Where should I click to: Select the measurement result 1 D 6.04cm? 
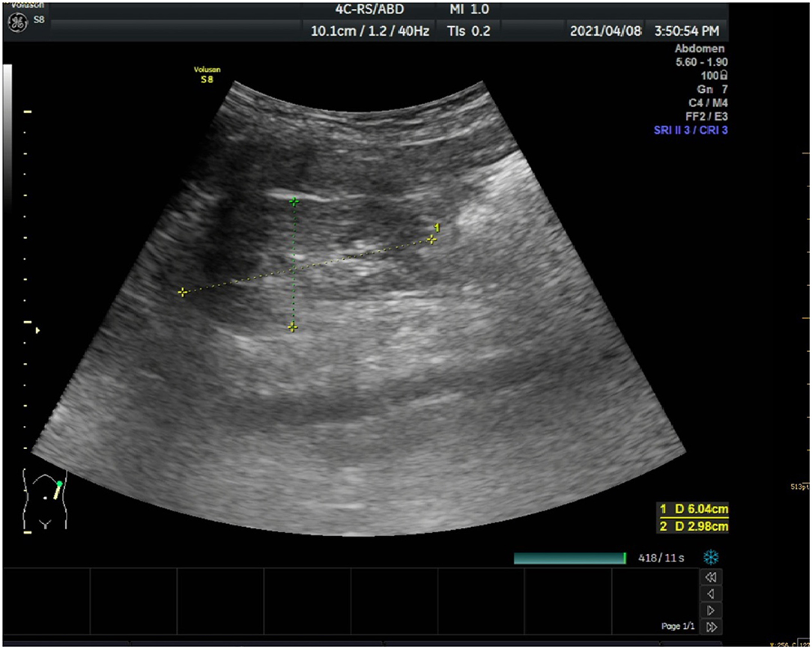coord(694,509)
